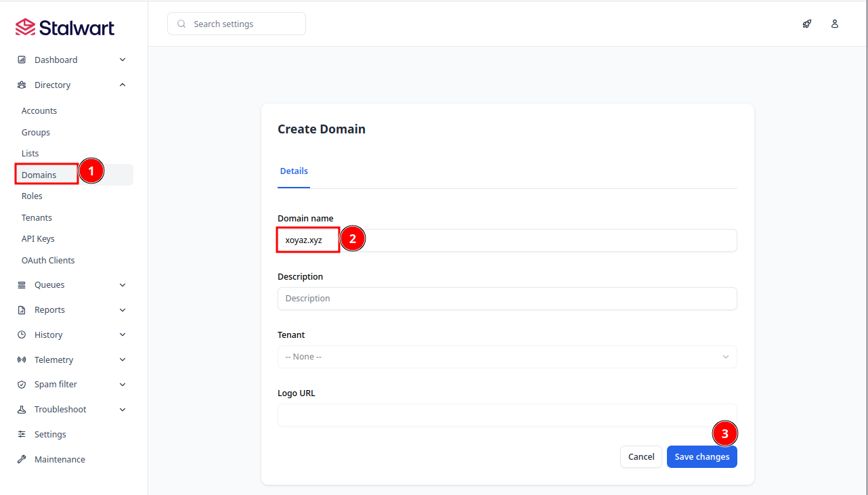Expand the Reports section chevron

[x=123, y=310]
